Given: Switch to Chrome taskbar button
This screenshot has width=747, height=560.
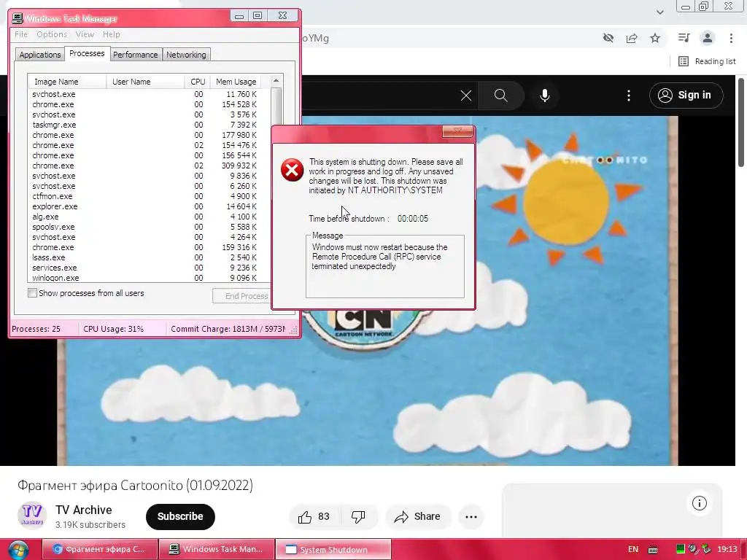Looking at the screenshot, I should coord(99,549).
